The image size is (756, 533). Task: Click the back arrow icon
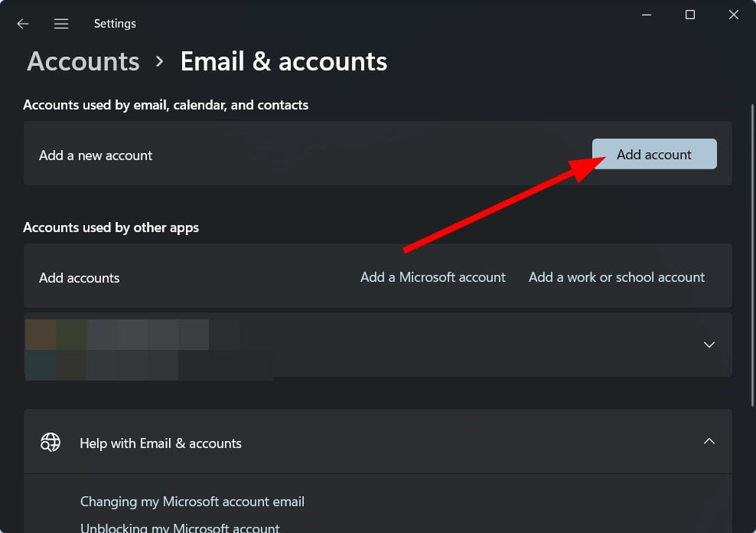pyautogui.click(x=23, y=24)
